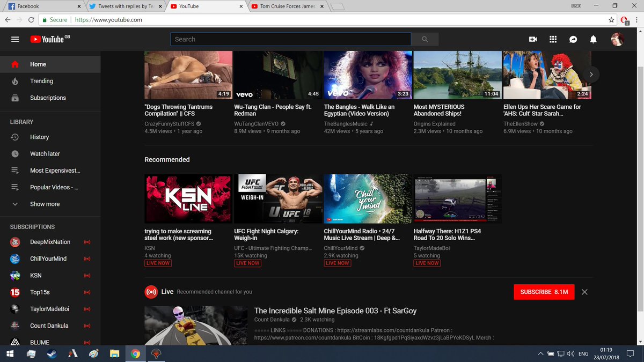
Task: Click the Count Dankula sidebar avatar
Action: coord(16,326)
